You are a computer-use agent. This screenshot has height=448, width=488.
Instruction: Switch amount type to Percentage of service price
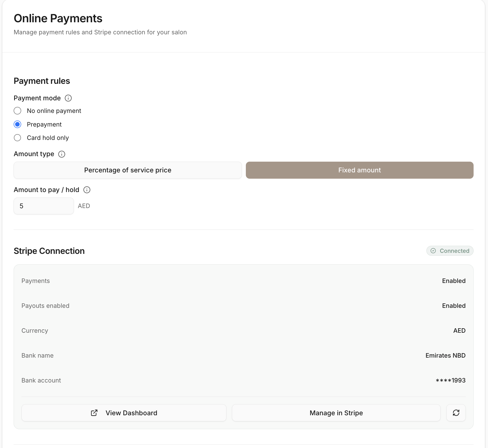(128, 170)
